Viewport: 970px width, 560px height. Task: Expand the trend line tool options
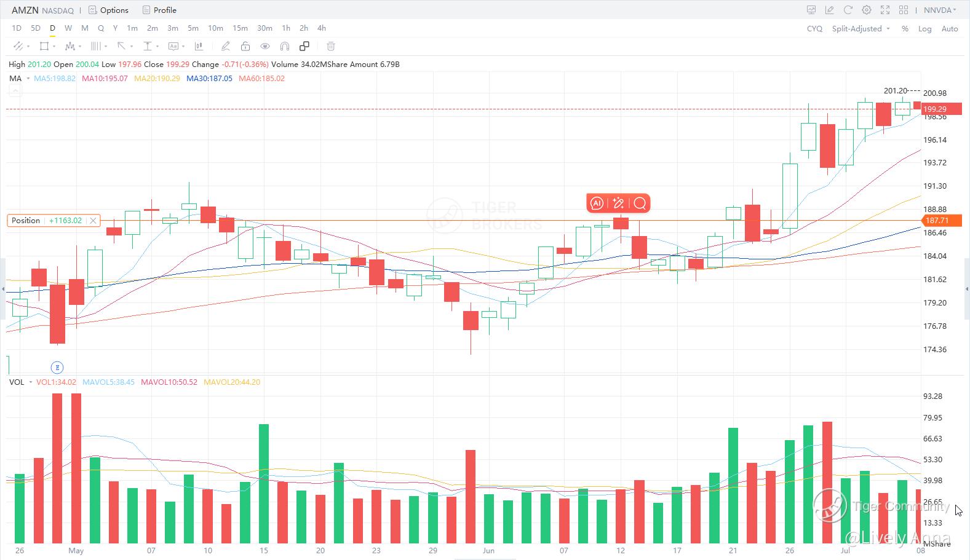point(28,47)
